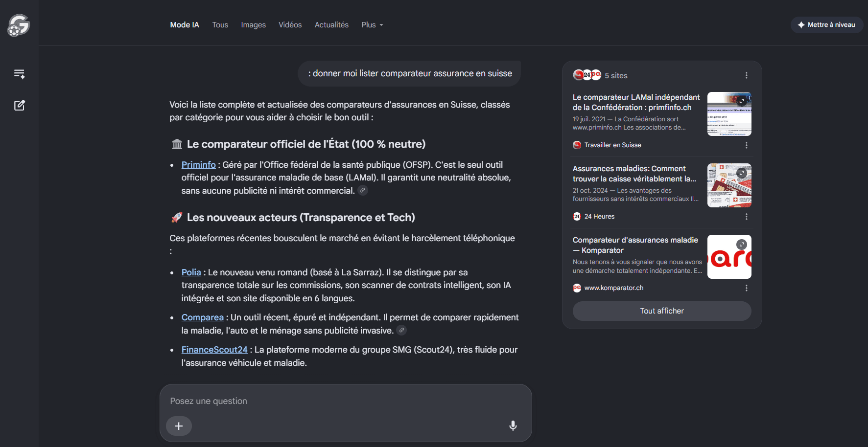Open the AI mode history icon in sidebar
Image resolution: width=868 pixels, height=447 pixels.
point(19,74)
